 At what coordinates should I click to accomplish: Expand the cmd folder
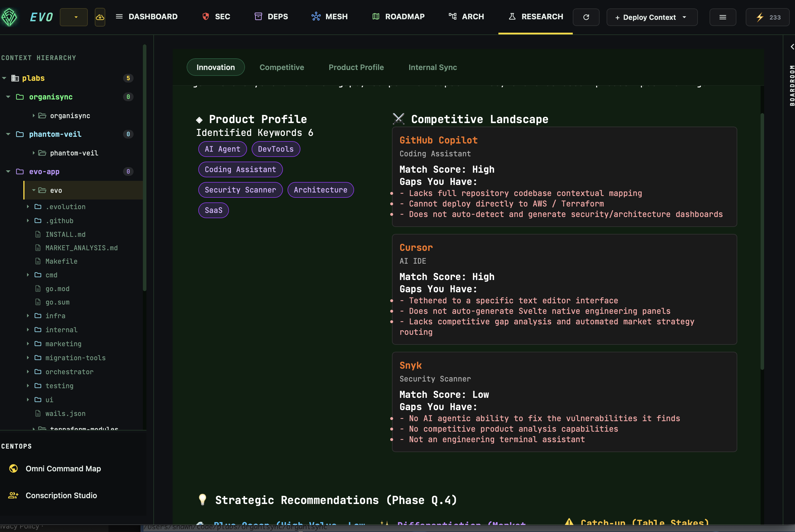pos(28,275)
